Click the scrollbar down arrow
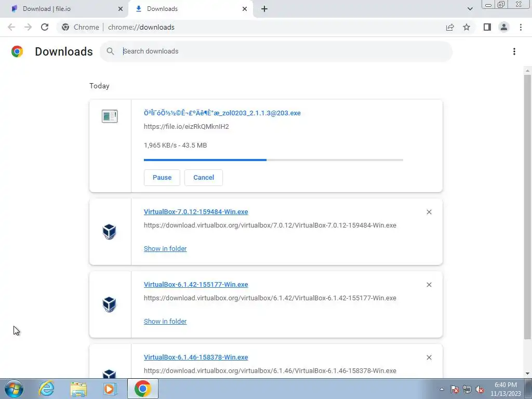Image resolution: width=532 pixels, height=399 pixels. pos(527,374)
